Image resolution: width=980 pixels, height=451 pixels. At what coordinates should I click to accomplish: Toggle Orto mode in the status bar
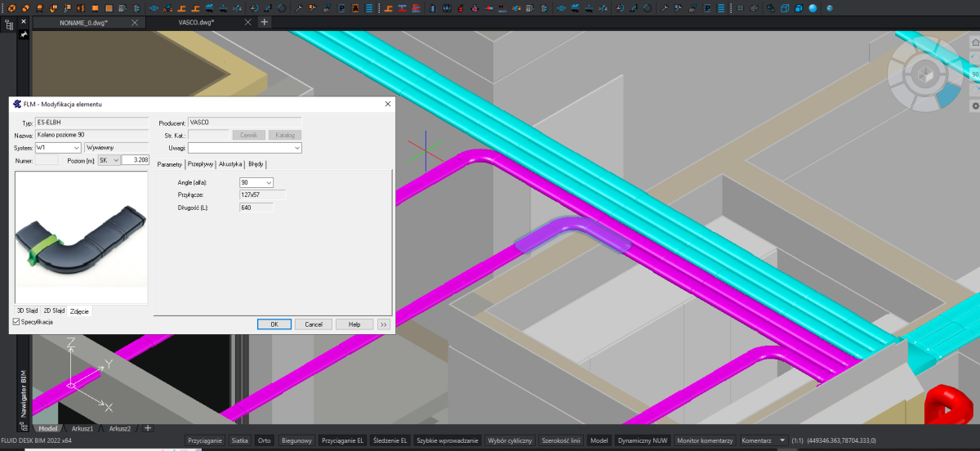(264, 440)
